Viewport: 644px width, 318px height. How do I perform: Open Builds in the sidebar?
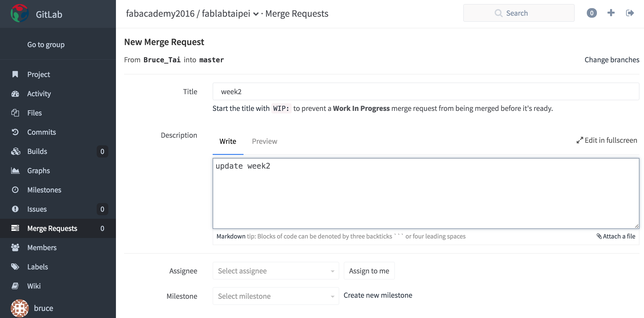tap(58, 151)
